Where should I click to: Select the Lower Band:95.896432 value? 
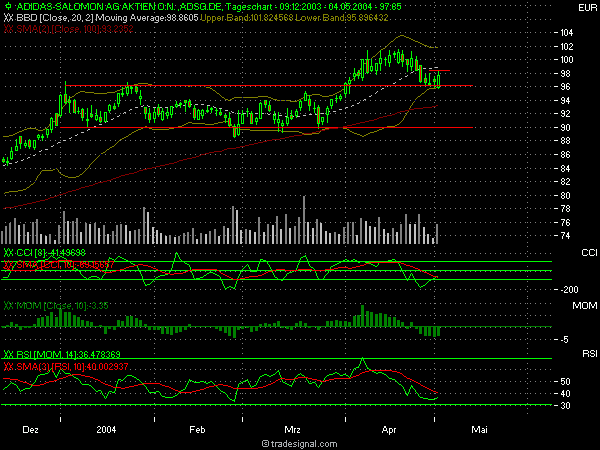(342, 18)
